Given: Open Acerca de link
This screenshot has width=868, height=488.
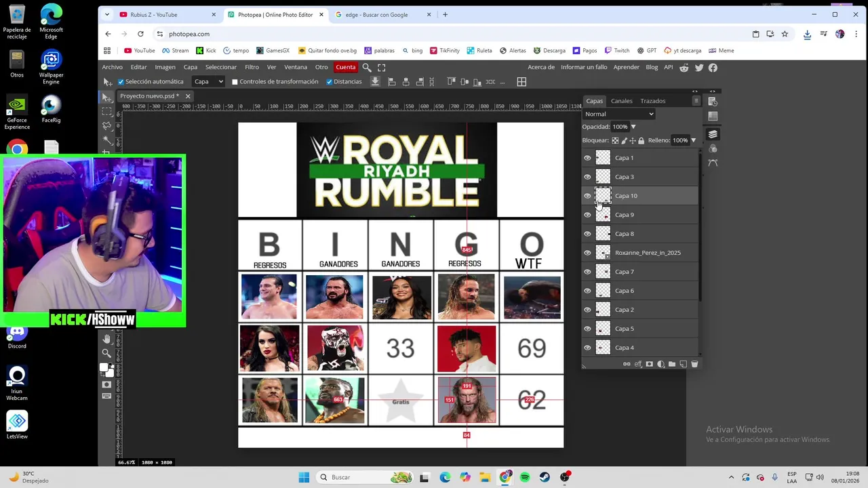Looking at the screenshot, I should click(541, 67).
